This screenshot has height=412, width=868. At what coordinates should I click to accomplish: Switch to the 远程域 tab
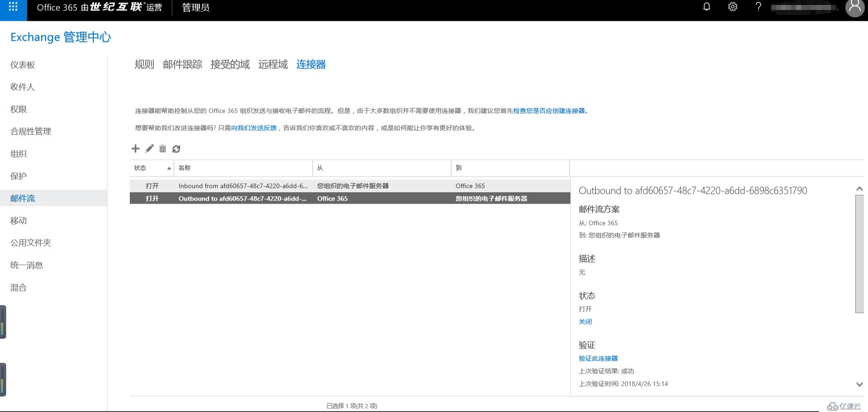coord(273,64)
